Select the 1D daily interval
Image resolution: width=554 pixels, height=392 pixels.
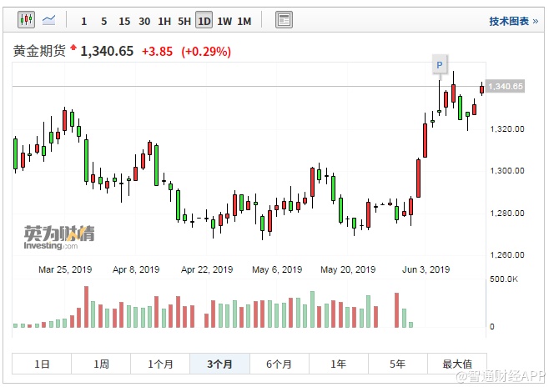(x=204, y=21)
